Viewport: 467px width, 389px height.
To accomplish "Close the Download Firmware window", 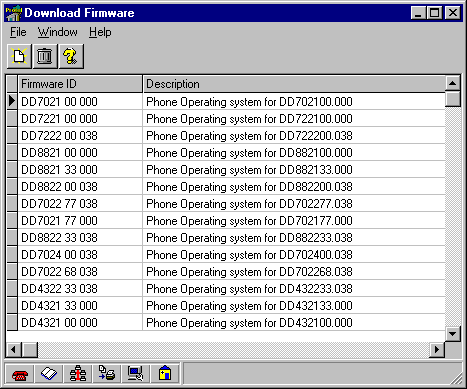I will [x=453, y=13].
